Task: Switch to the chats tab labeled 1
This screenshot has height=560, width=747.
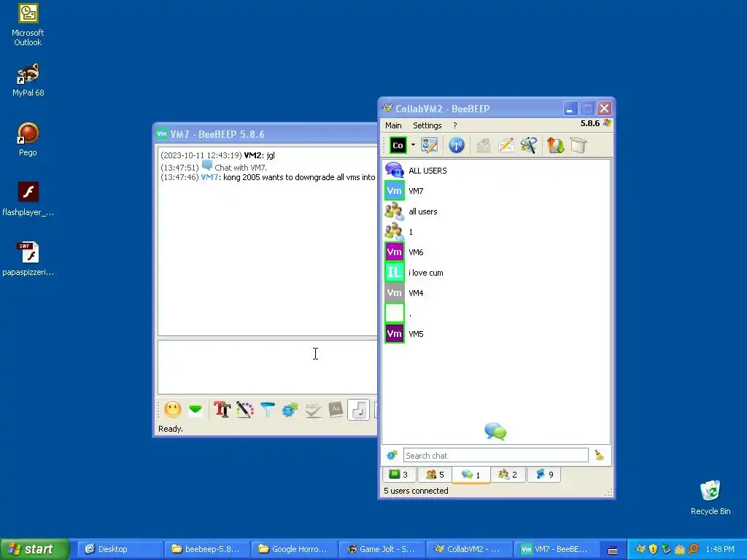Action: tap(471, 475)
